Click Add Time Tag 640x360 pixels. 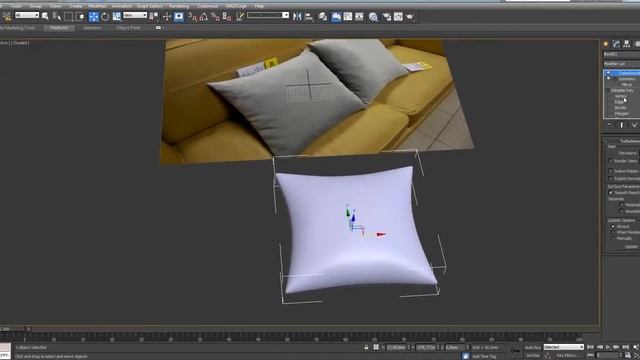point(484,356)
